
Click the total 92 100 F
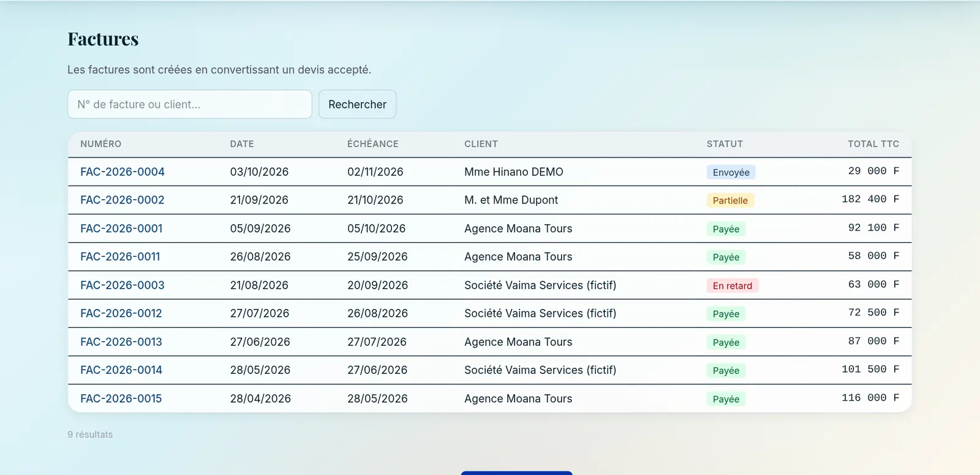pos(874,228)
